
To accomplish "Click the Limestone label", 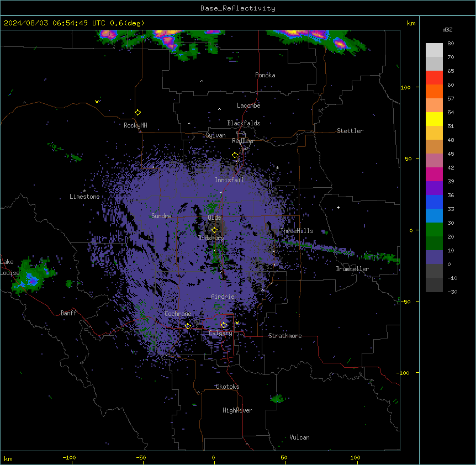I will click(84, 197).
